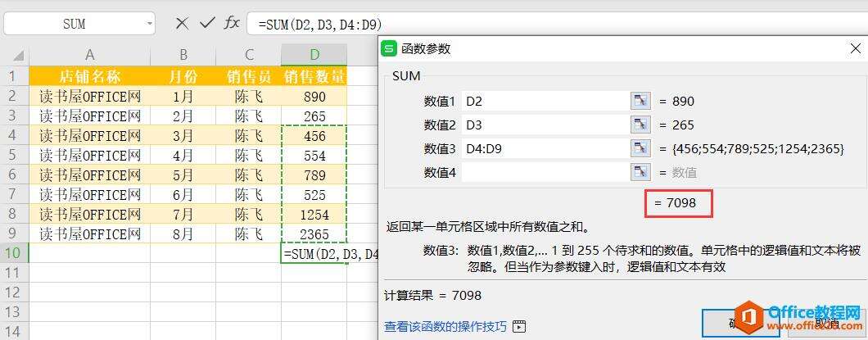868x340 pixels.
Task: Click the 4月 cell
Action: tap(183, 155)
